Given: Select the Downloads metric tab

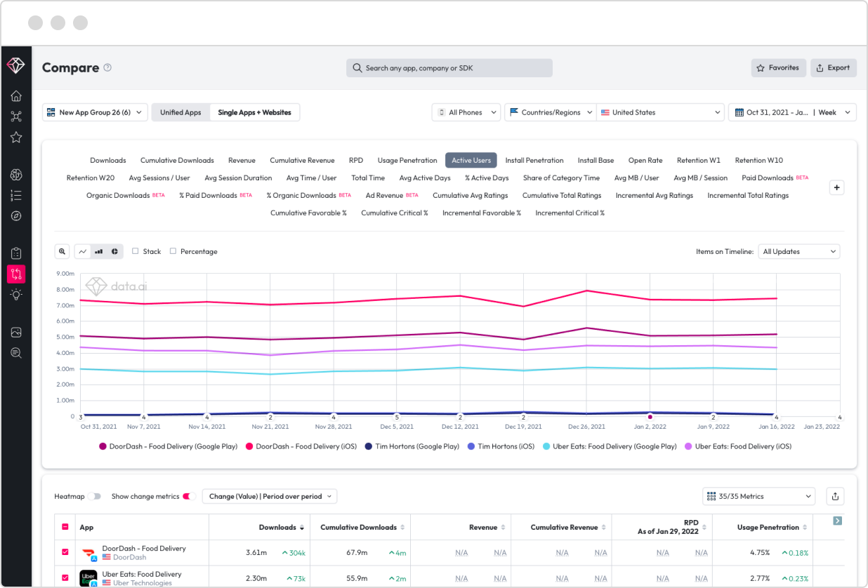Looking at the screenshot, I should click(x=108, y=161).
